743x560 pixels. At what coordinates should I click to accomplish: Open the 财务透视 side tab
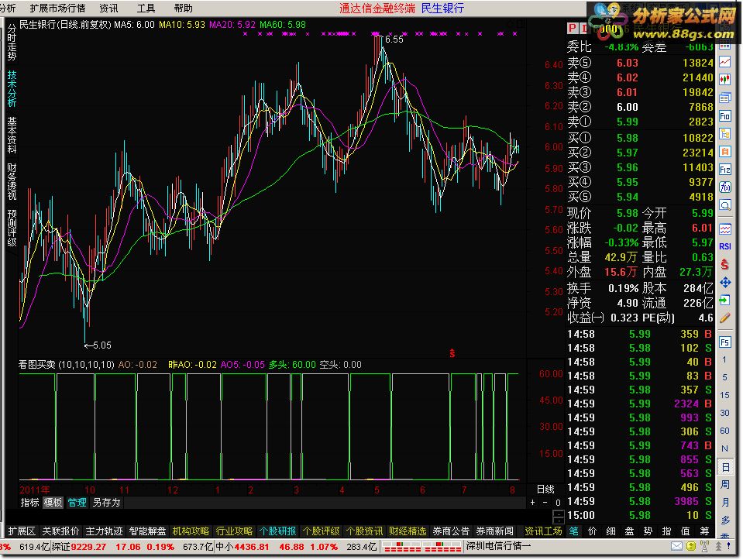tap(12, 181)
